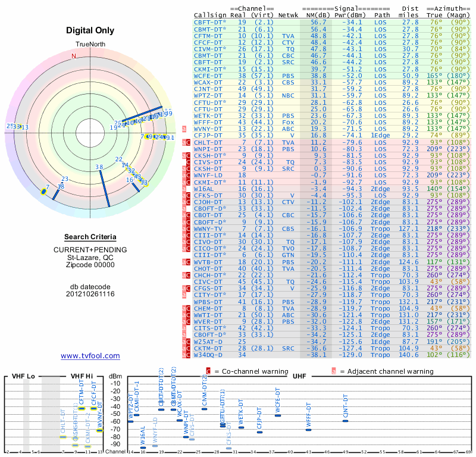Image resolution: width=476 pixels, height=457 pixels.
Task: Click the 'a' icon beside CITY-DT* row
Action: (184, 295)
